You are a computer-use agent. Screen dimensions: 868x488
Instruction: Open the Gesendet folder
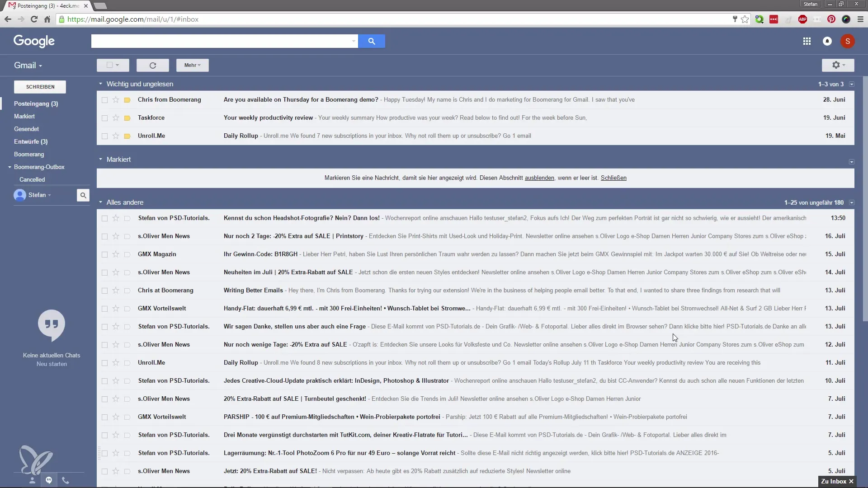(x=27, y=129)
